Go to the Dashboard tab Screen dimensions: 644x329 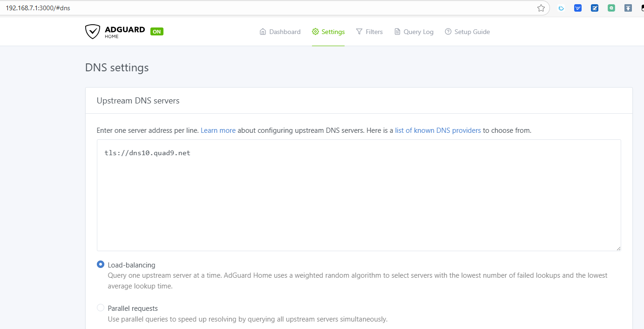[280, 32]
